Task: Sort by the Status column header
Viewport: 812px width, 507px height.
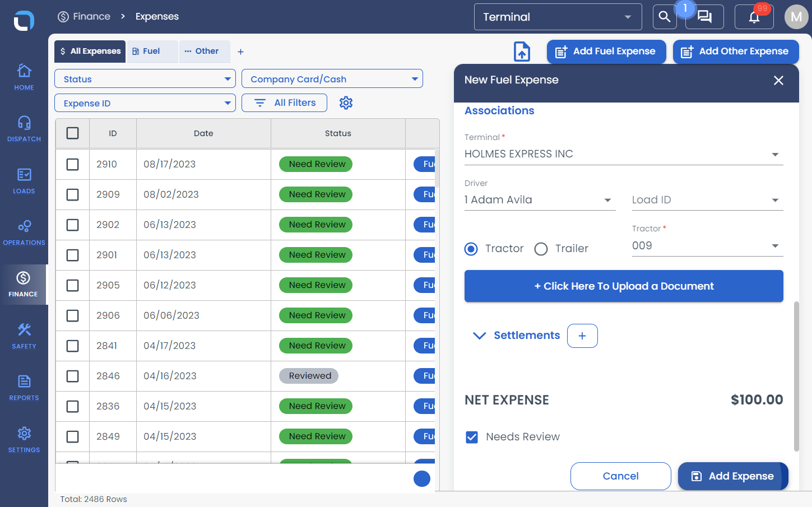Action: pyautogui.click(x=338, y=133)
